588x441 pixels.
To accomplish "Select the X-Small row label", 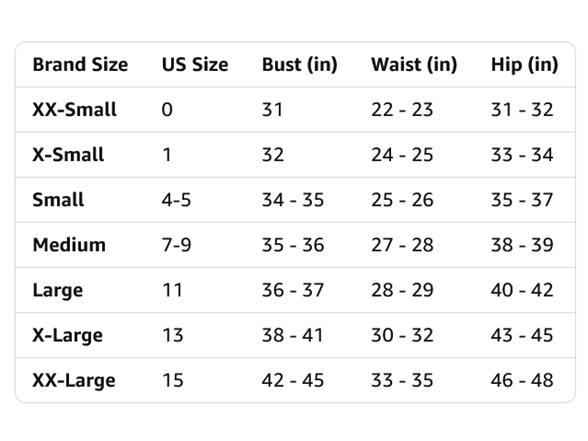I will tap(68, 154).
